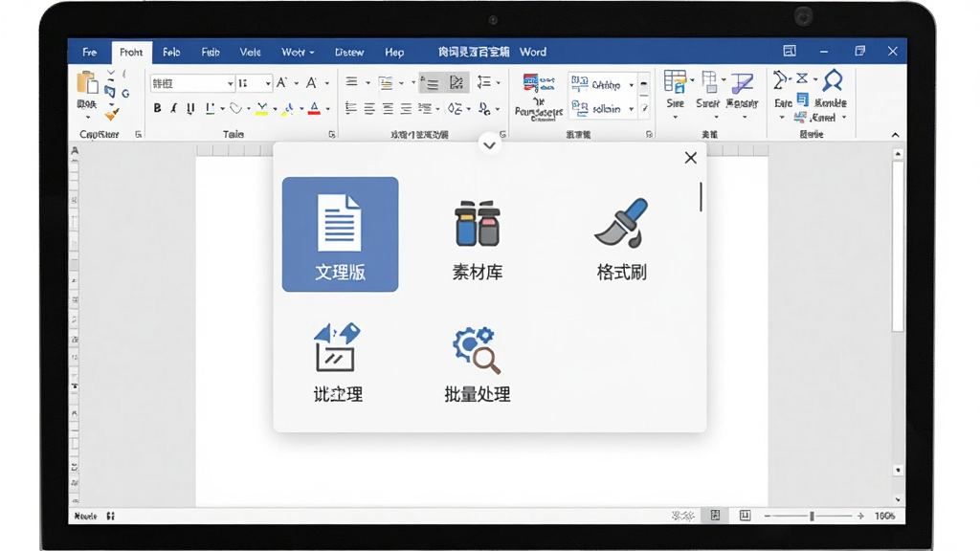
Task: Select the second style labeled sdlain
Action: click(x=603, y=109)
